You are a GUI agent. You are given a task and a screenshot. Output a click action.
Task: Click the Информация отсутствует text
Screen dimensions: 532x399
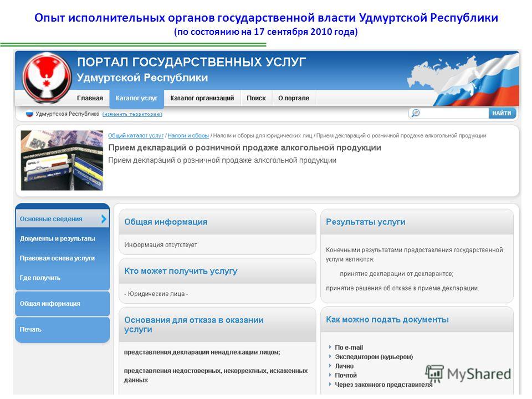(x=161, y=245)
